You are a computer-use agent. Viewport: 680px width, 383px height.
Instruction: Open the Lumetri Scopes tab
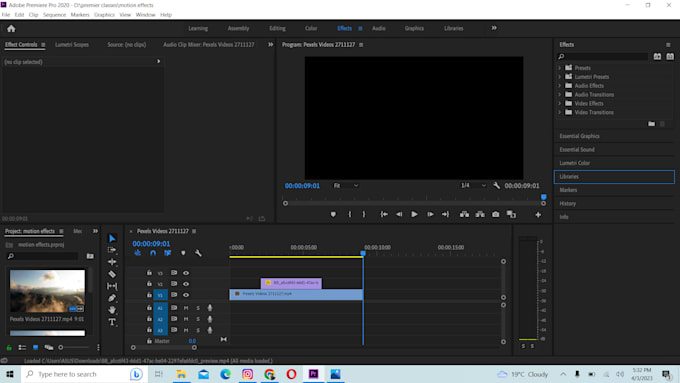[x=72, y=45]
